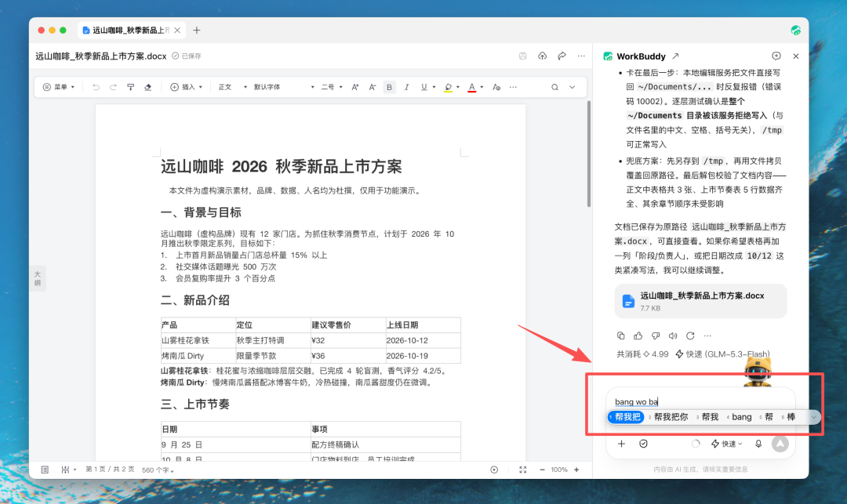Image resolution: width=847 pixels, height=504 pixels.
Task: Send the message with arrow button
Action: [780, 444]
